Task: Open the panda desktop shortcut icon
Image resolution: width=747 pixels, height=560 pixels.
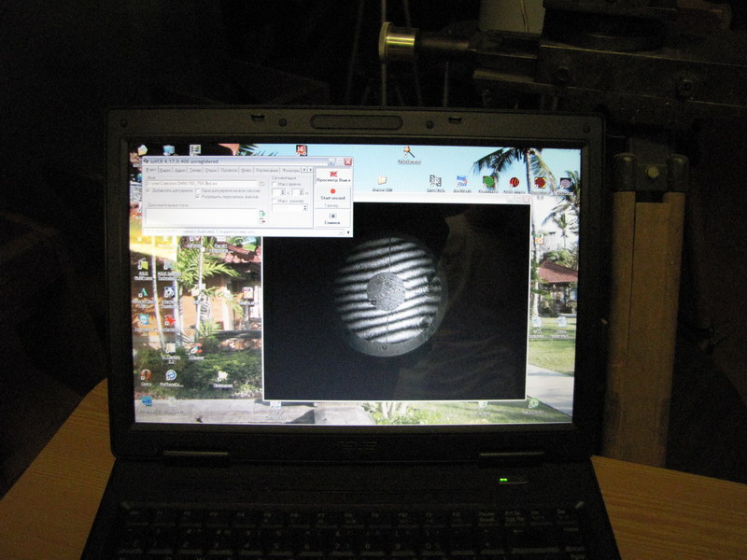Action: coord(169,295)
